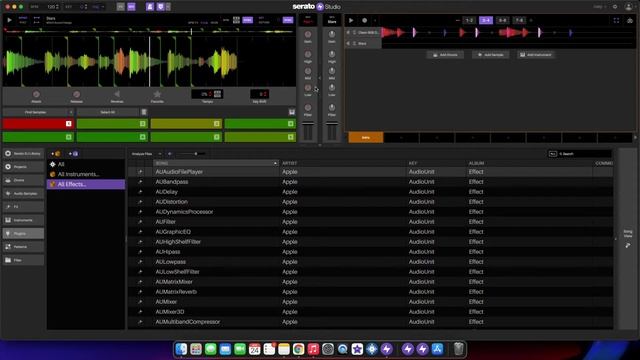This screenshot has width=640, height=360.
Task: Click the Add Drums button
Action: coord(445,55)
